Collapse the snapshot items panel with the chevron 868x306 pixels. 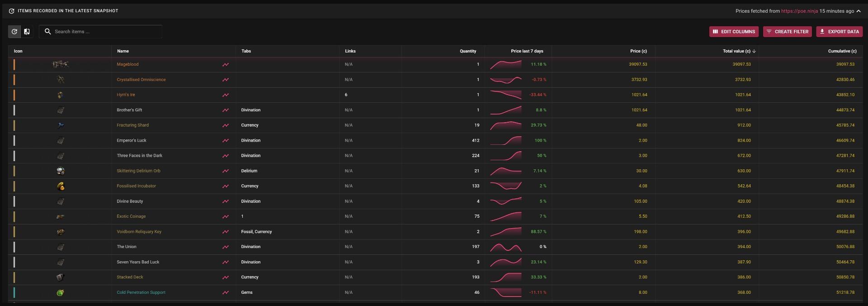(859, 11)
